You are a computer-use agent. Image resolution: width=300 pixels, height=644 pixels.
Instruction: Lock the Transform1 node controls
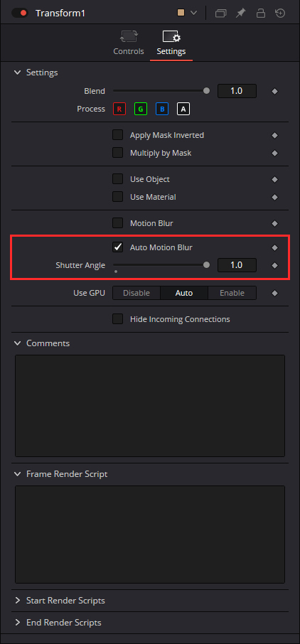click(261, 13)
